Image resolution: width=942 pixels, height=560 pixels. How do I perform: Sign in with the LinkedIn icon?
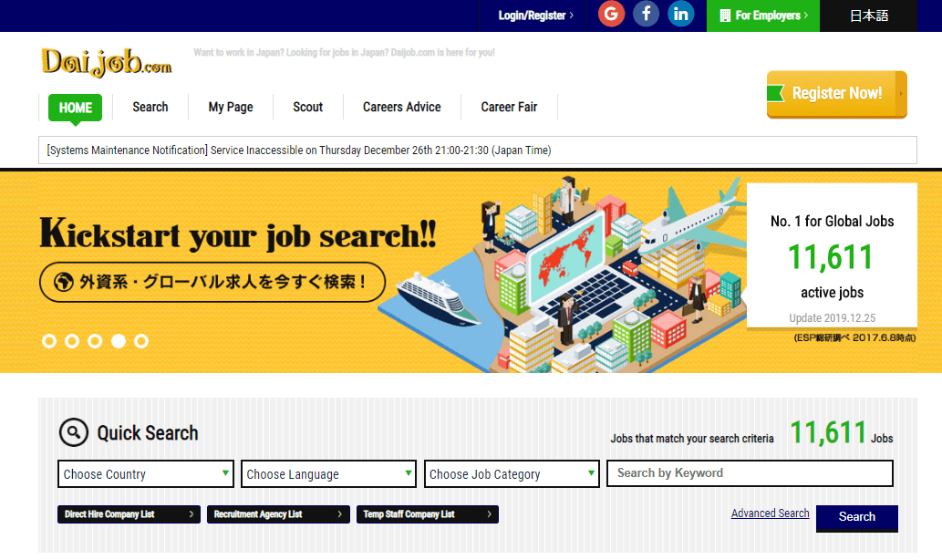pyautogui.click(x=680, y=14)
